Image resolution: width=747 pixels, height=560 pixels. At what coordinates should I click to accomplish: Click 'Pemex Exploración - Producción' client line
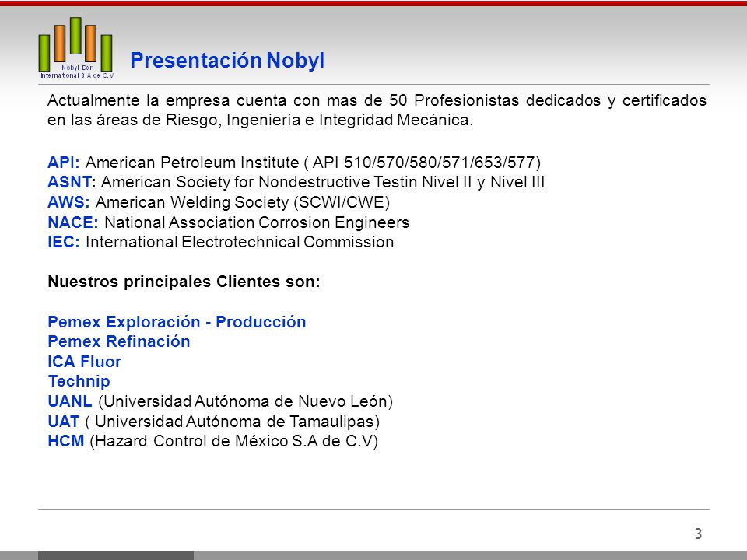(177, 322)
